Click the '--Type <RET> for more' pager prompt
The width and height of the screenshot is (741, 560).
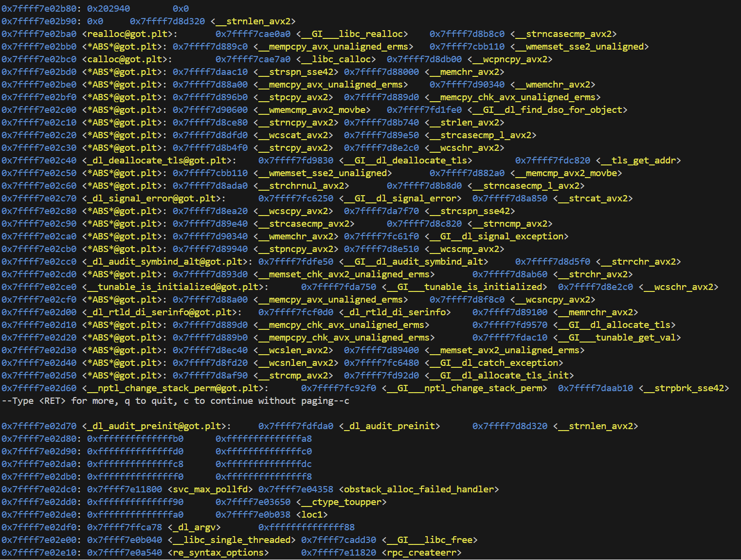click(175, 401)
